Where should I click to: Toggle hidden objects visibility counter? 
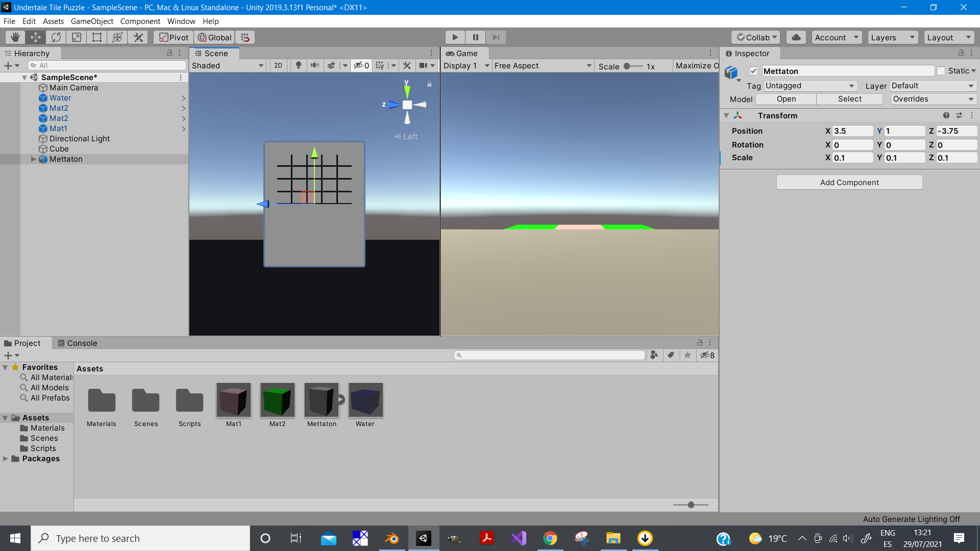click(x=361, y=65)
